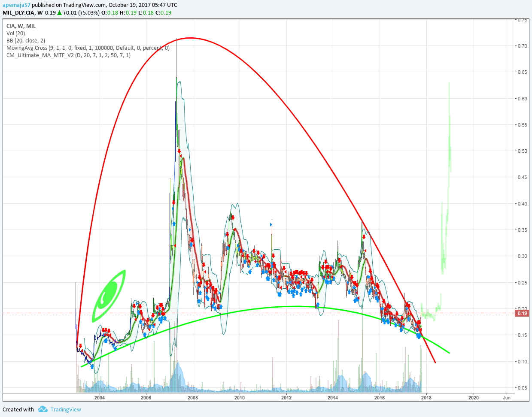This screenshot has width=532, height=417.
Task: Click the green eye drawing on the chart
Action: point(109,296)
